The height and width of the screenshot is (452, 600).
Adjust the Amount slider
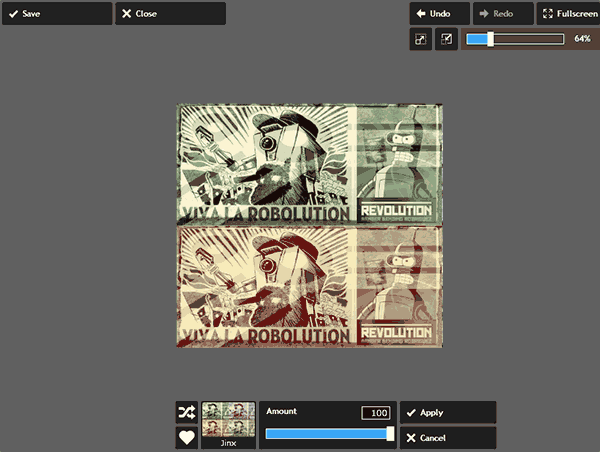click(x=330, y=434)
